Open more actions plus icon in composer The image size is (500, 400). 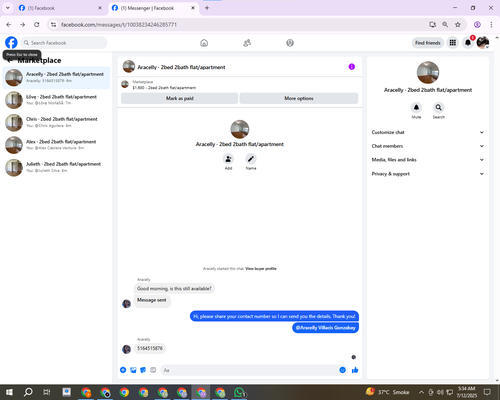click(123, 370)
